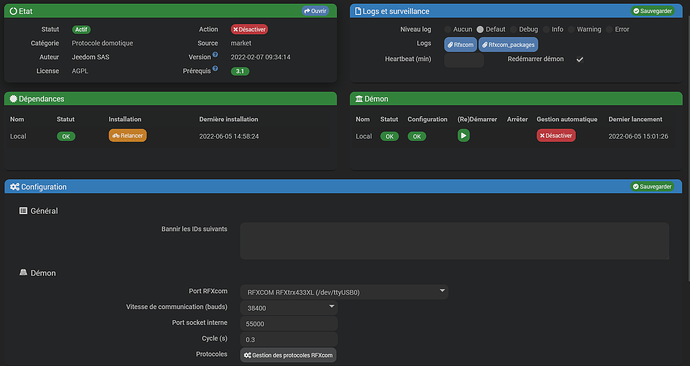
Task: Save configuration with Sauvegarder button
Action: point(652,187)
